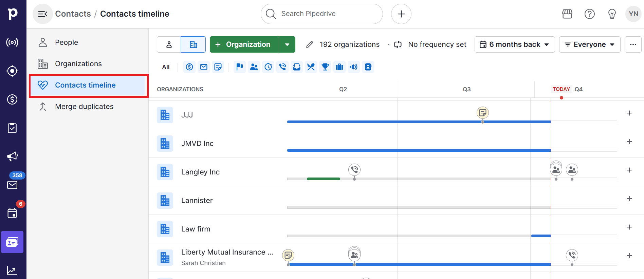Screen dimensions: 644x279
Task: Open the clipboard checkmark icon in sidebar
Action: point(12,128)
